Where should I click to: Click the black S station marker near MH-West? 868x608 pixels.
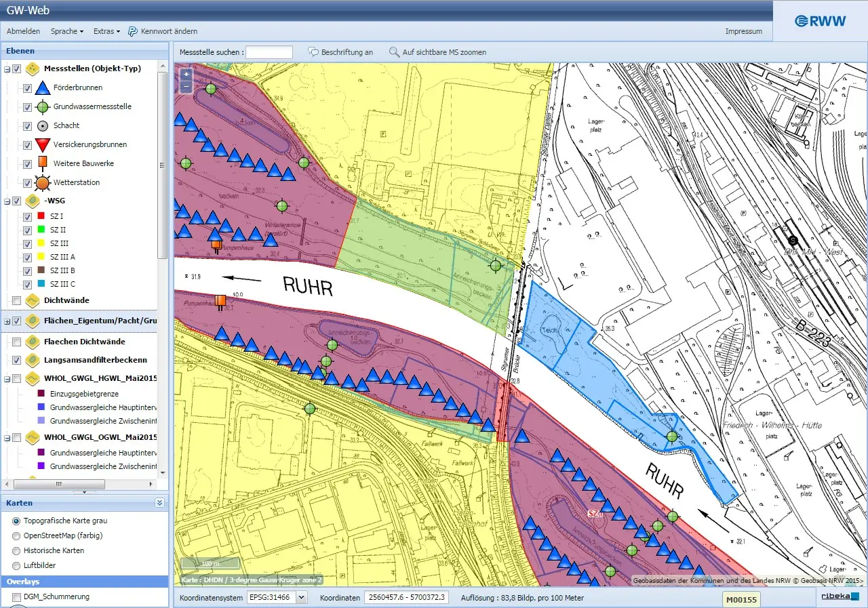[793, 240]
